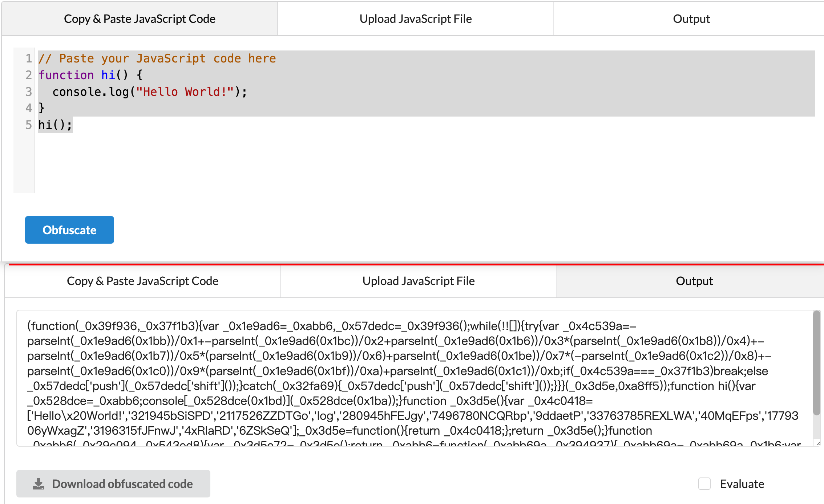Click the closing brace on line 4
The height and width of the screenshot is (504, 824).
pos(41,108)
